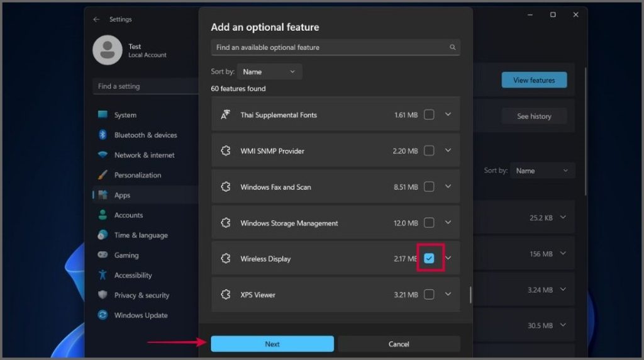Click the 60 features found text

(x=238, y=88)
